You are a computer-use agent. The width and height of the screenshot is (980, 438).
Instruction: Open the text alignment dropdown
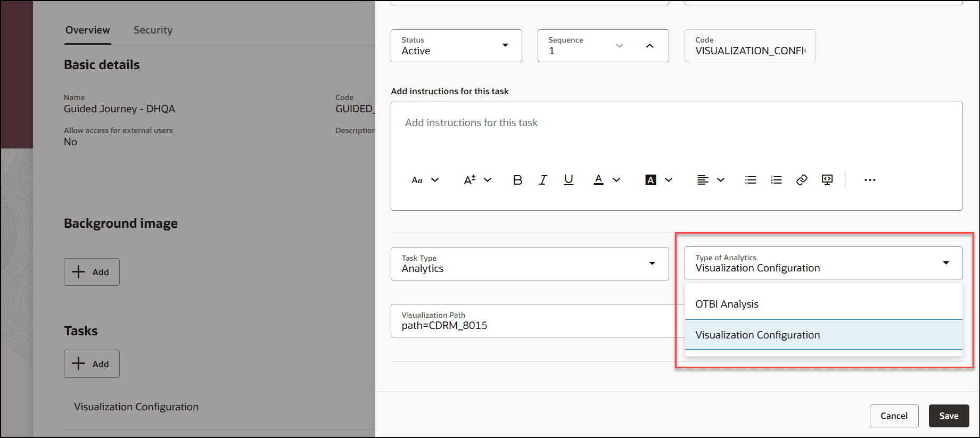pyautogui.click(x=711, y=180)
